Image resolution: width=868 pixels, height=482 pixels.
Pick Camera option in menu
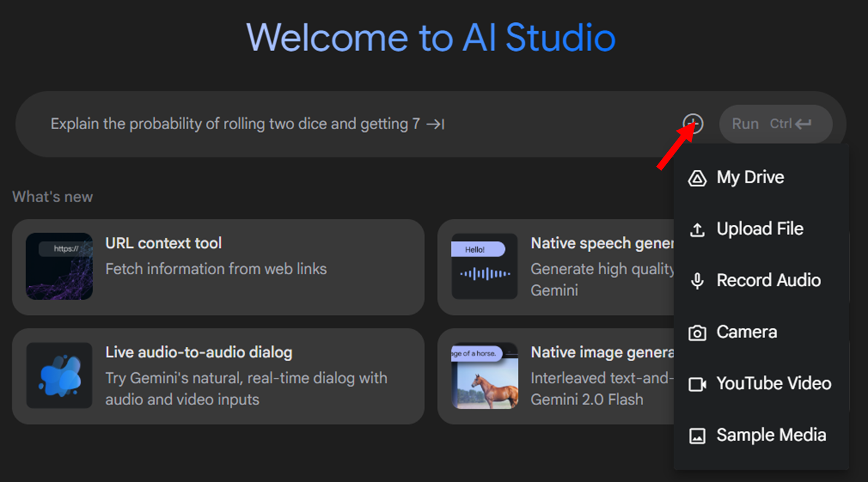click(x=761, y=332)
